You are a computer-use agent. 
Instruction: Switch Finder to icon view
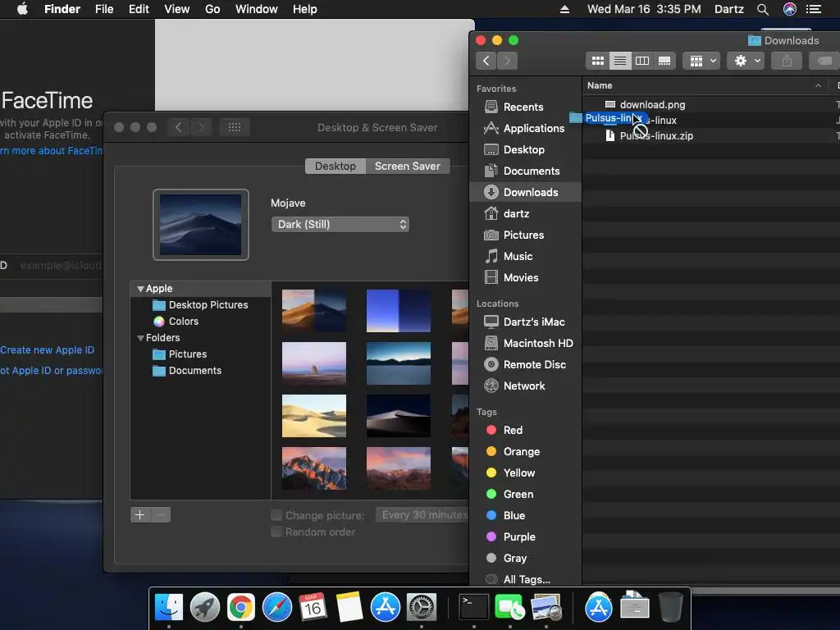tap(597, 61)
